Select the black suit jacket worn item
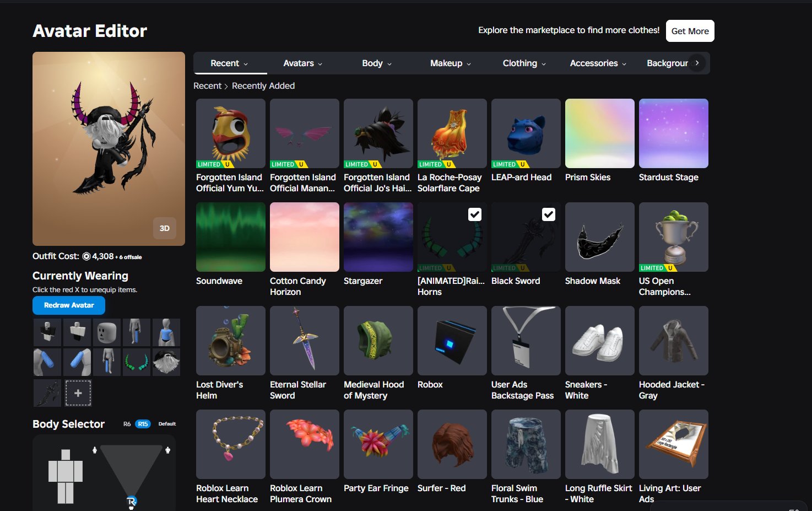The height and width of the screenshot is (511, 812). [x=47, y=332]
